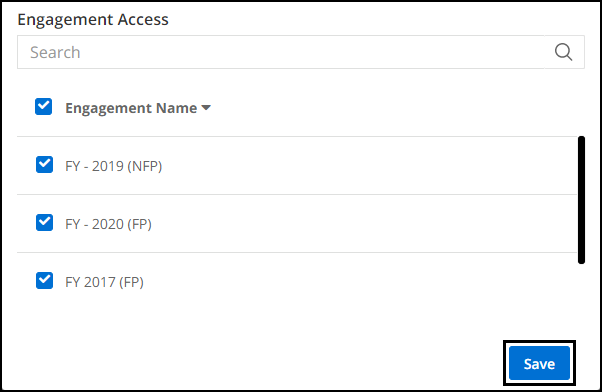The width and height of the screenshot is (602, 392).
Task: Focus the engagement Search text field
Action: click(x=281, y=52)
